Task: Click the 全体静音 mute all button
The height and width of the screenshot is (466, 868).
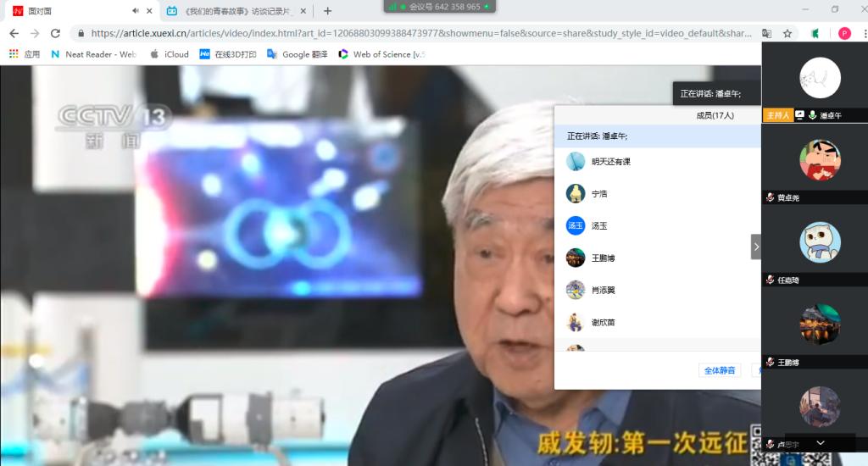Action: coord(720,370)
